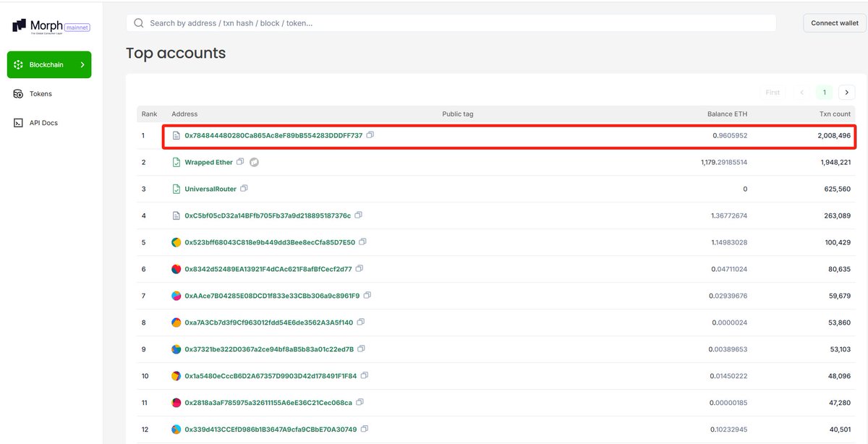868x444 pixels.
Task: Copy address 0xAAce...61F9
Action: tap(367, 295)
